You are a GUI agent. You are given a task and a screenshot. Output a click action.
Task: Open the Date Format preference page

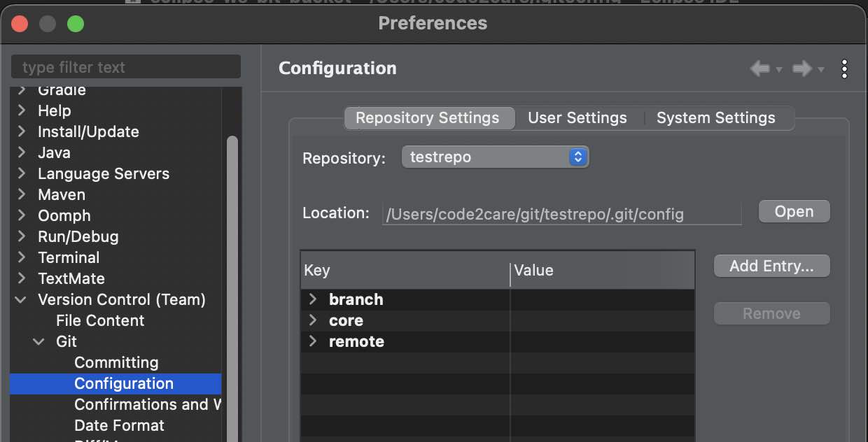[x=119, y=425]
